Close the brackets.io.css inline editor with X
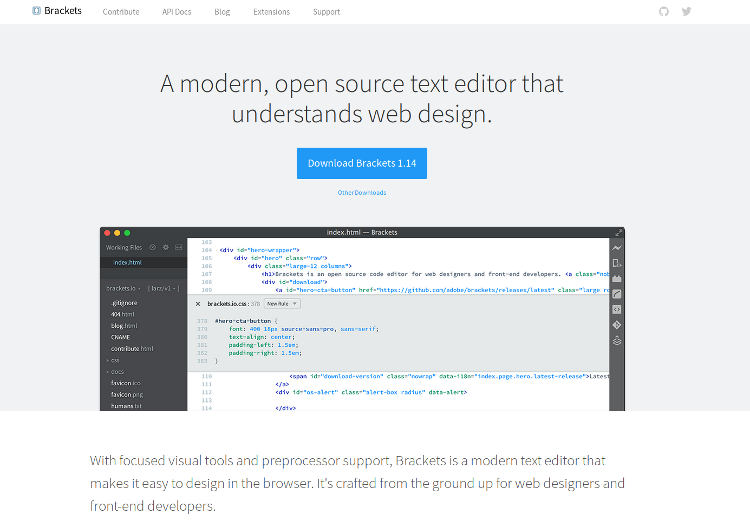 click(x=198, y=304)
